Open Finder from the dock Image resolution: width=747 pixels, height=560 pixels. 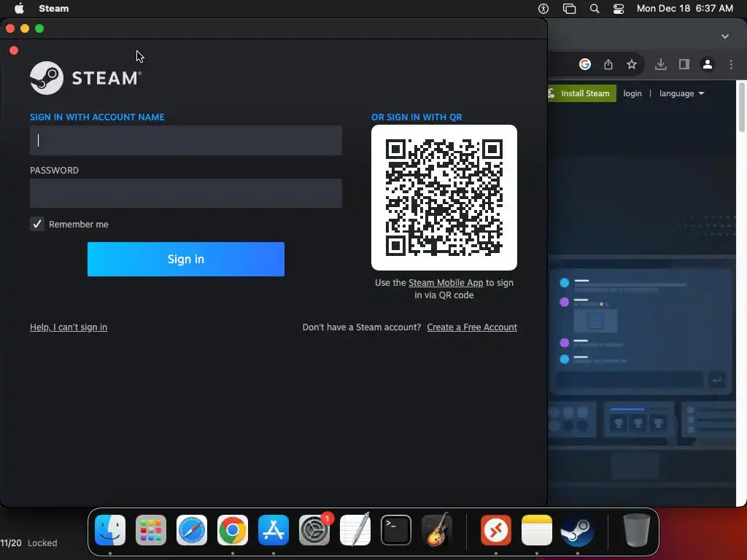pos(110,530)
